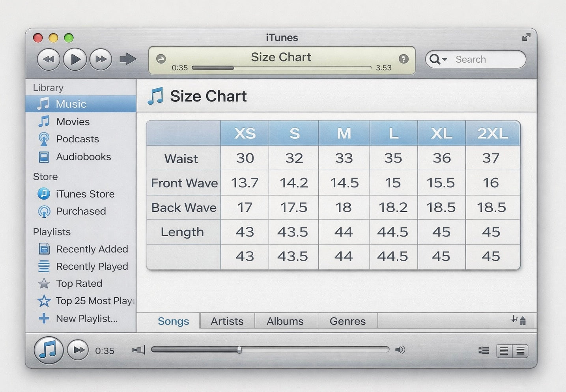The height and width of the screenshot is (392, 566).
Task: Select the left view mode toggle button
Action: pyautogui.click(x=504, y=351)
